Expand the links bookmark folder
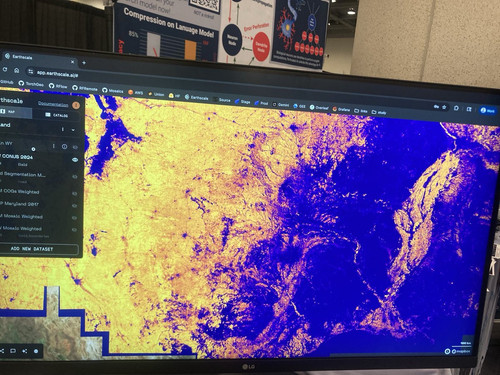 click(x=361, y=111)
